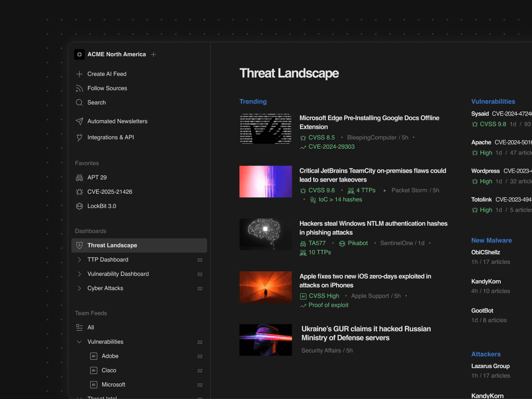Open Critical JetBrains TeamCity flaws article

[373, 175]
